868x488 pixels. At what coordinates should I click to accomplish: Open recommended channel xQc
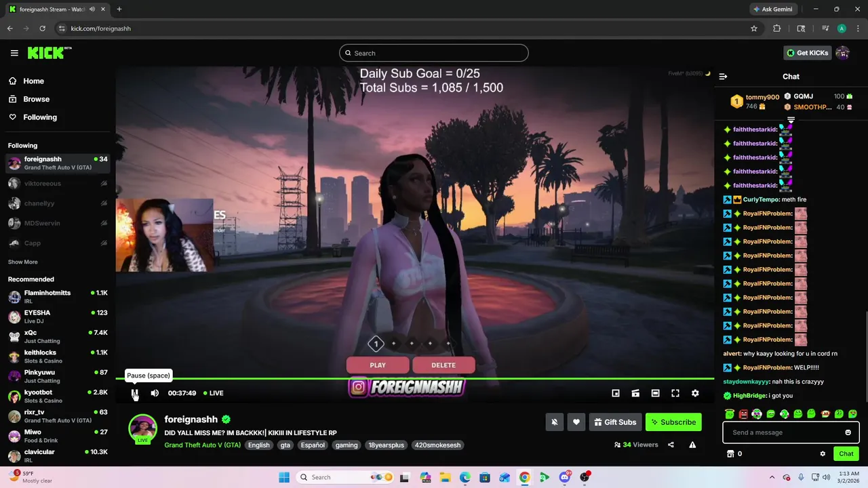click(x=58, y=336)
